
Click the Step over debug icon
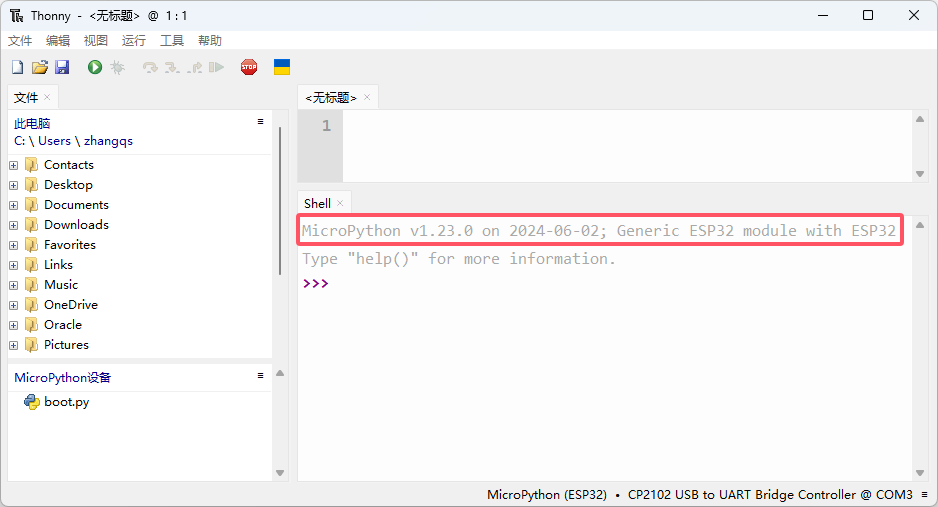150,68
